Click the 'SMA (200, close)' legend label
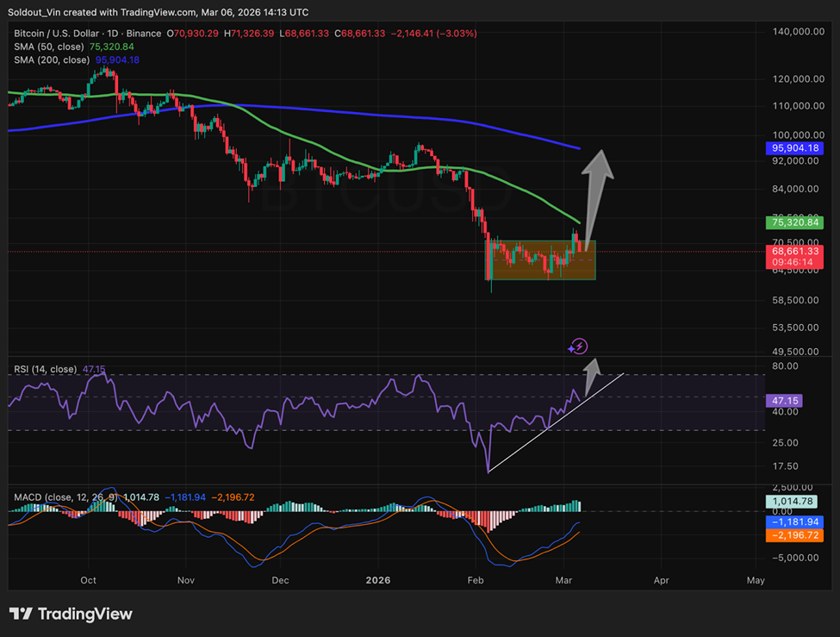Viewport: 840px width, 637px height. 52,60
